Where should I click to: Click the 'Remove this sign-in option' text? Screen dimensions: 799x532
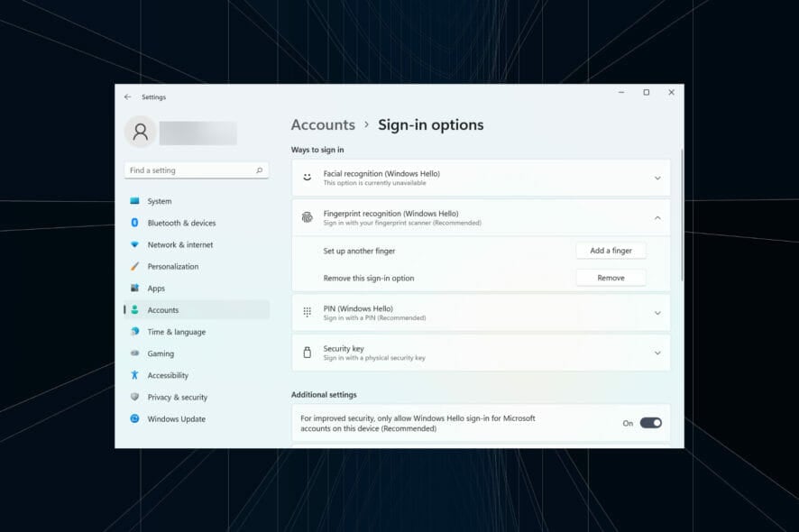pos(369,279)
